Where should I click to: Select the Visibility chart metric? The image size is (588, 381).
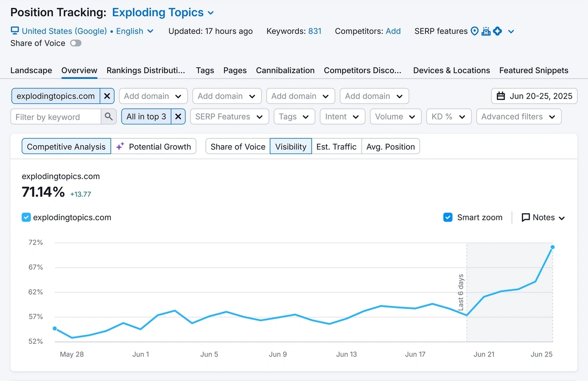291,147
